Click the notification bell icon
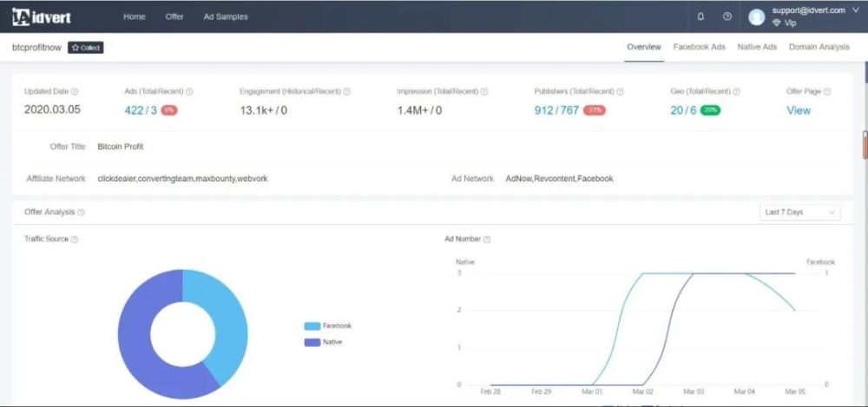This screenshot has height=407, width=868. click(x=700, y=16)
